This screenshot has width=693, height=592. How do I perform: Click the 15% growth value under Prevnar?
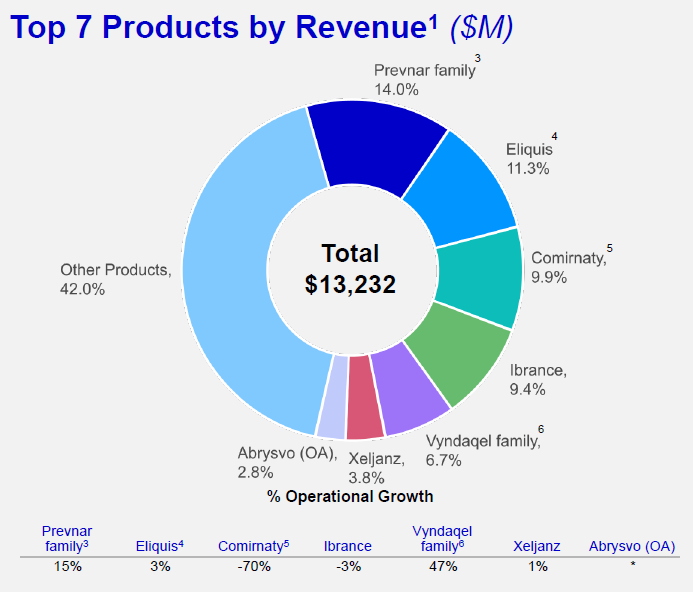pyautogui.click(x=68, y=566)
